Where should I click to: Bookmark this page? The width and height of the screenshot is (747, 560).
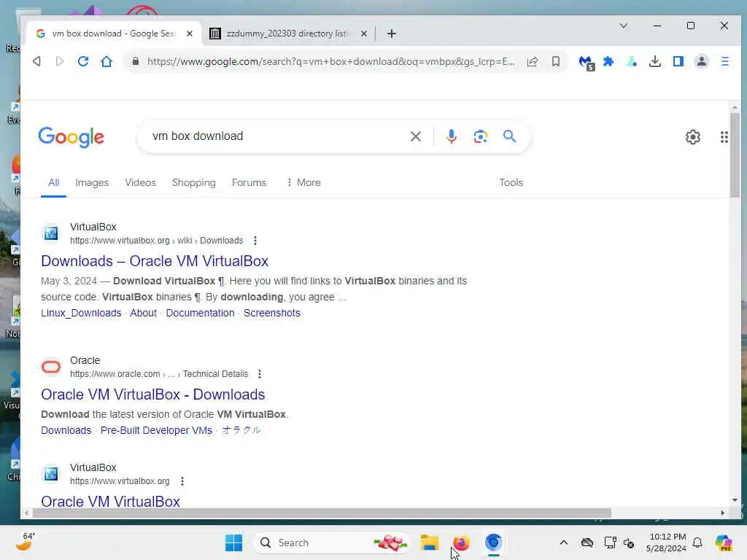click(555, 61)
